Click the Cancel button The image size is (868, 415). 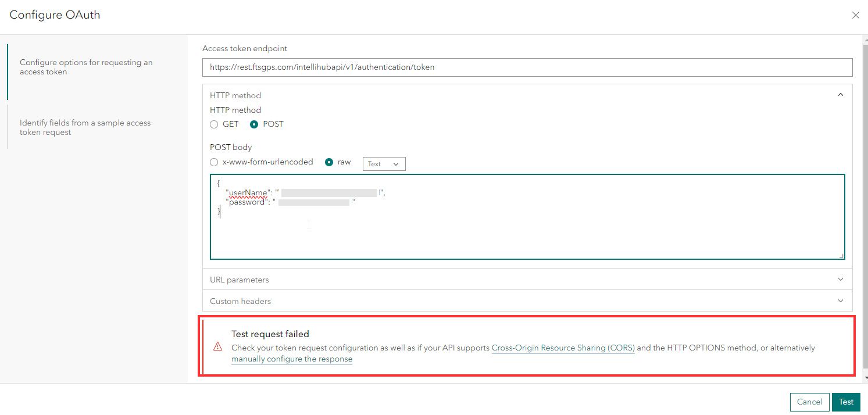click(809, 402)
